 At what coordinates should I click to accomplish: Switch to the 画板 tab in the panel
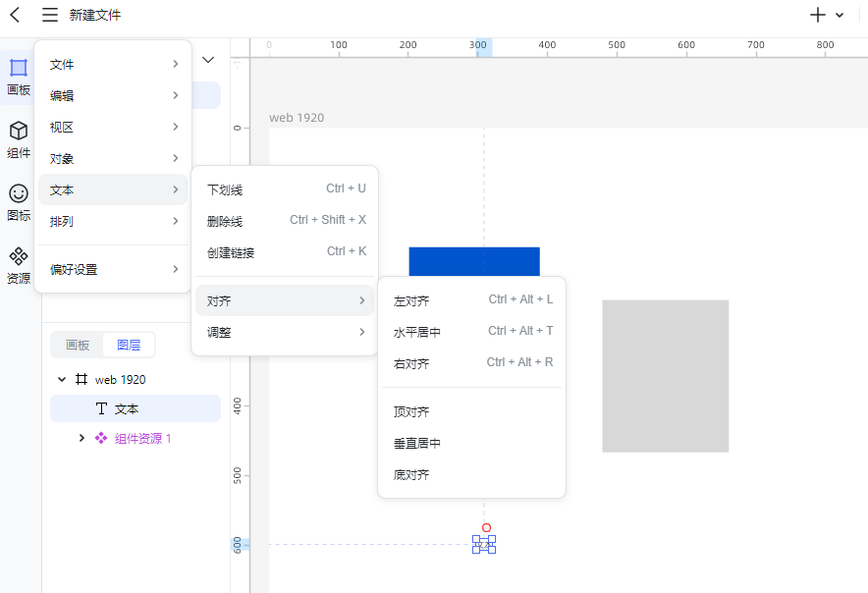tap(77, 345)
